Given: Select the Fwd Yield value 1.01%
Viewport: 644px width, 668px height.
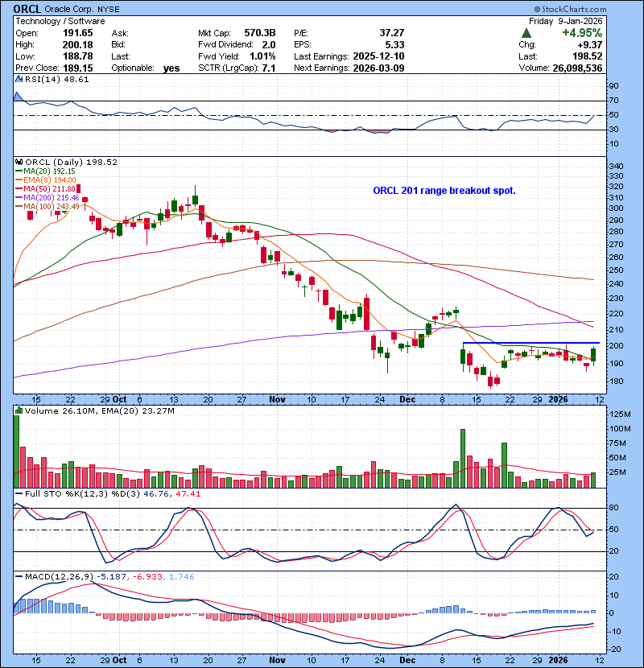Looking at the screenshot, I should (x=262, y=56).
